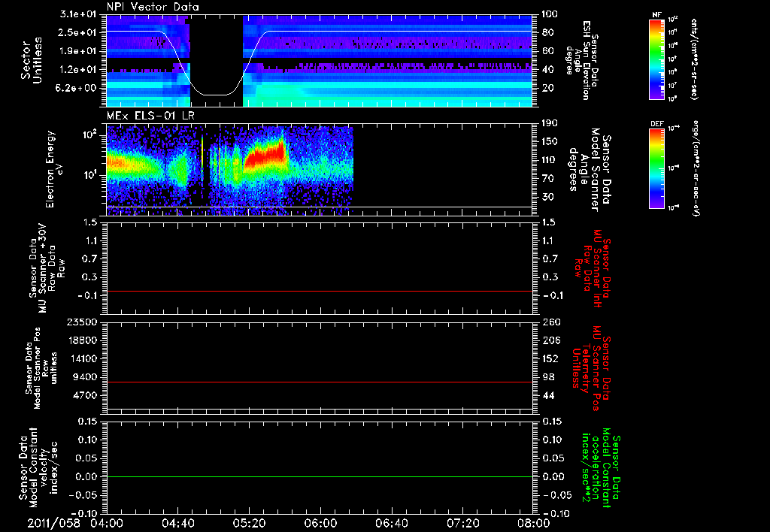Click the 1.9e+01 sector tick label

(x=78, y=51)
